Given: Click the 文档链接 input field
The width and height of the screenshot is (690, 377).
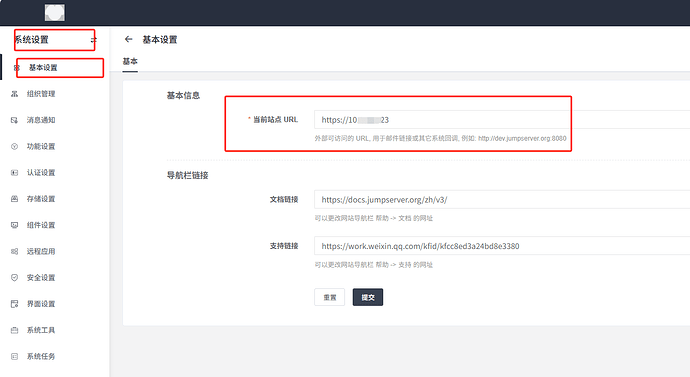Looking at the screenshot, I should click(x=502, y=200).
